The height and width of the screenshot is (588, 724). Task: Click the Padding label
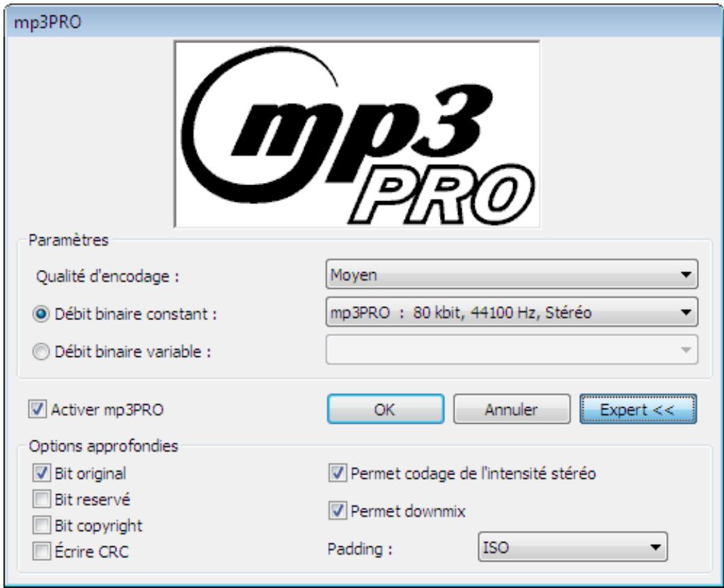coord(360,549)
